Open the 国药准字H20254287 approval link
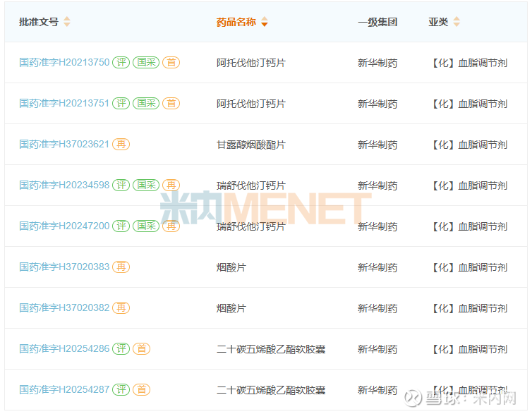This screenshot has height=414, width=532. (x=64, y=390)
